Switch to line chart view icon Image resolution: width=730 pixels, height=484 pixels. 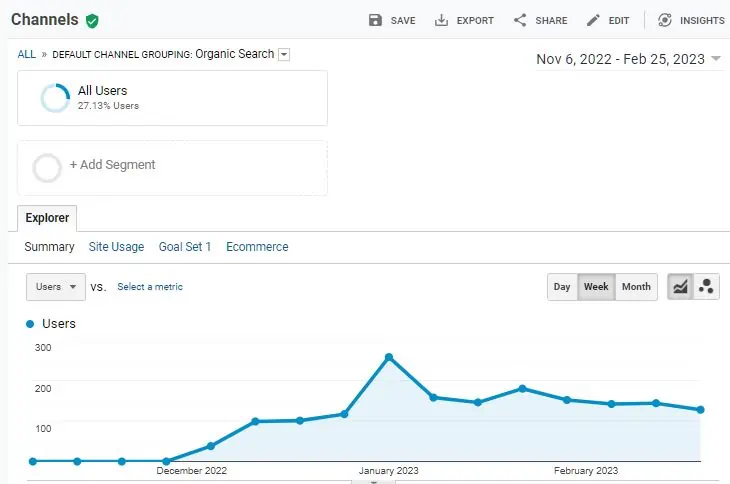680,286
